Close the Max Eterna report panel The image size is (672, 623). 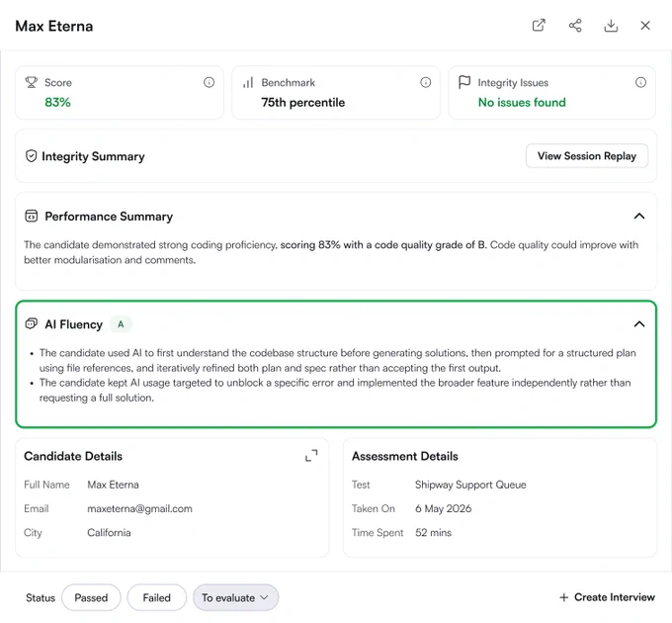[x=645, y=26]
